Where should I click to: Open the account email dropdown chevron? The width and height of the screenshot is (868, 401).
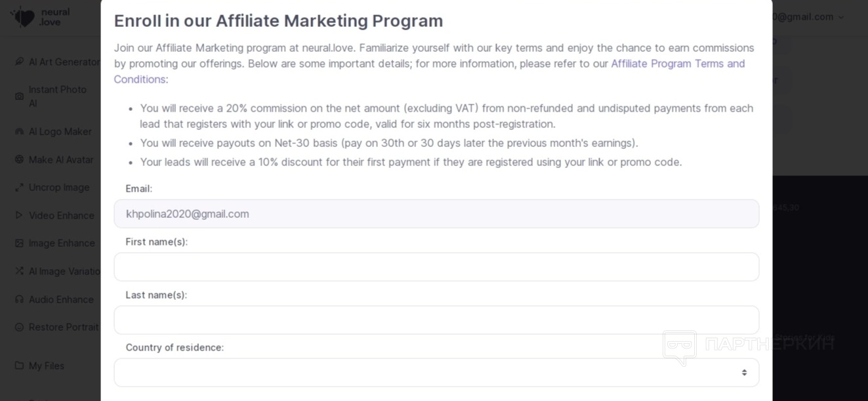pyautogui.click(x=841, y=18)
